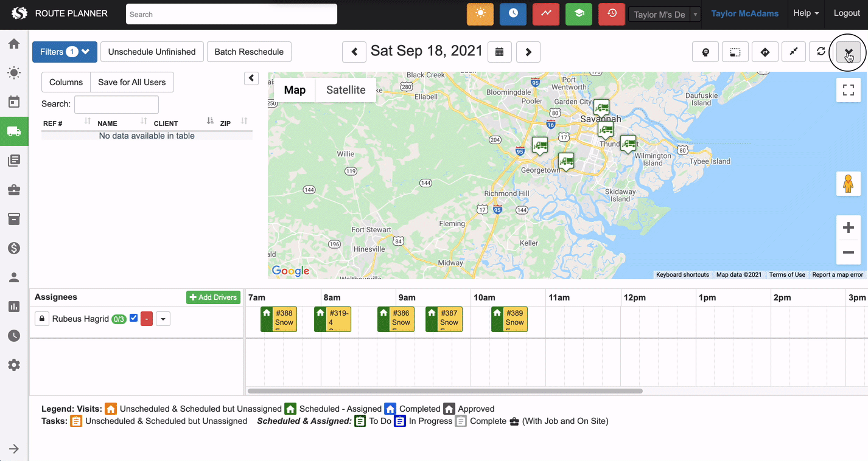Click the orange sun icon button
The image size is (868, 461).
click(x=480, y=14)
